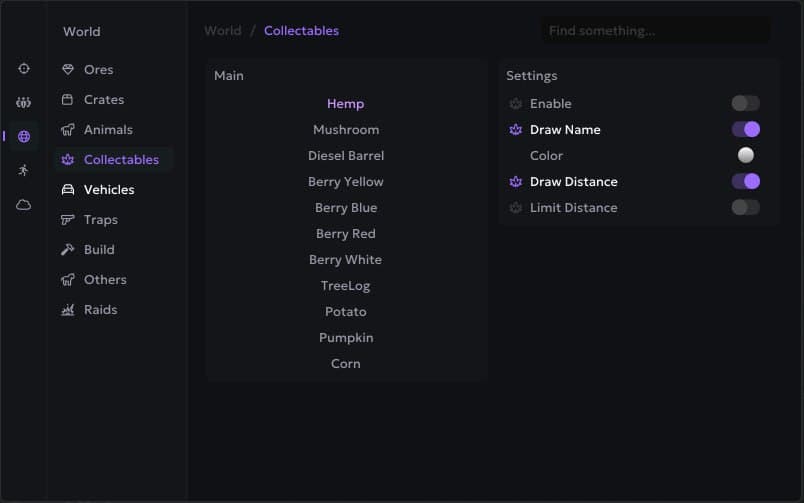The width and height of the screenshot is (804, 503).
Task: Click the crosshair aim icon in left rail
Action: click(24, 69)
